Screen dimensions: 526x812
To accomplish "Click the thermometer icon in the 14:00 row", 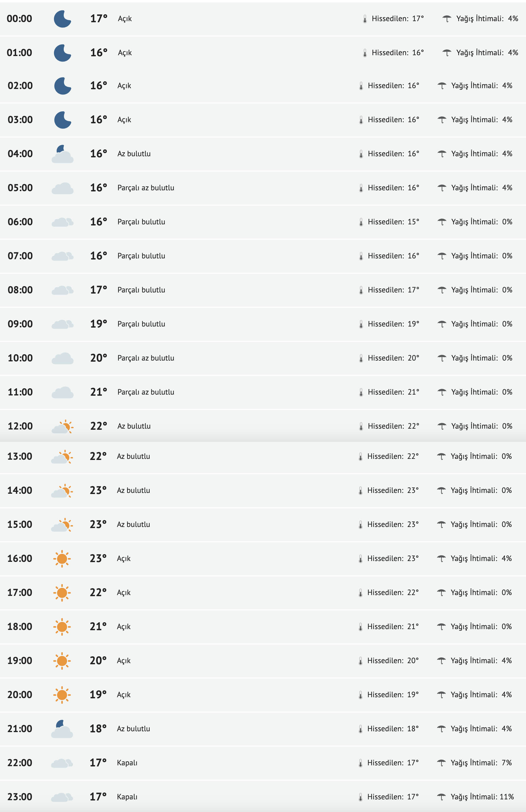I will pyautogui.click(x=360, y=491).
